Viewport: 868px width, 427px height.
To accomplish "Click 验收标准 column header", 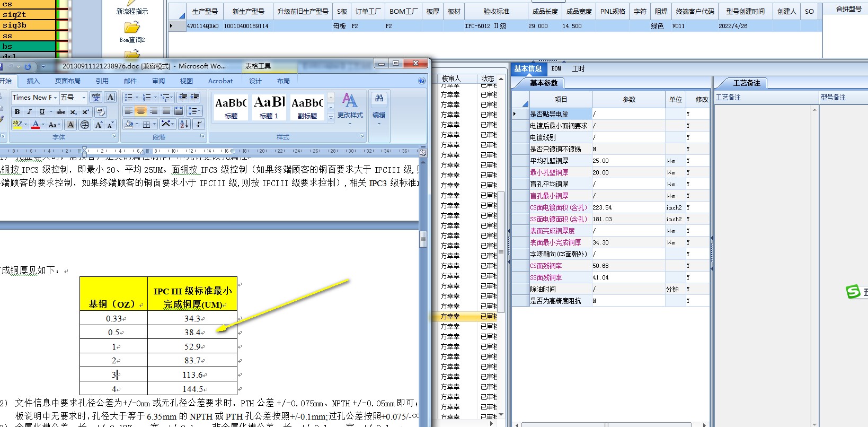I will pos(497,11).
